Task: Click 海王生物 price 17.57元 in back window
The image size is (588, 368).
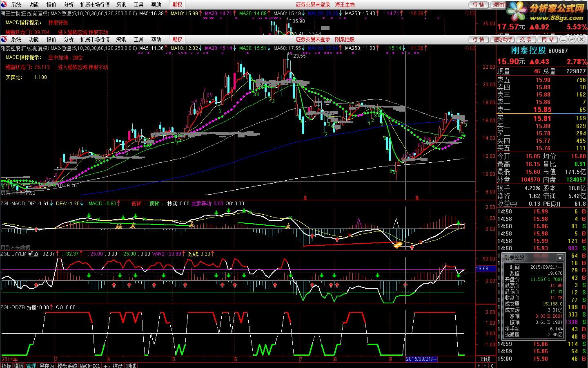Action: tap(511, 27)
